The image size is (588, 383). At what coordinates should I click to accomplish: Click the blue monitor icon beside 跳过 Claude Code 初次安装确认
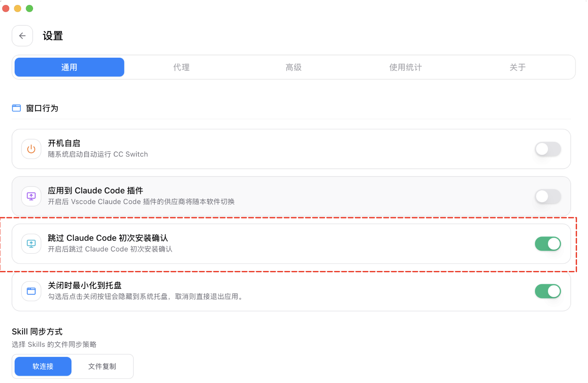pyautogui.click(x=31, y=243)
